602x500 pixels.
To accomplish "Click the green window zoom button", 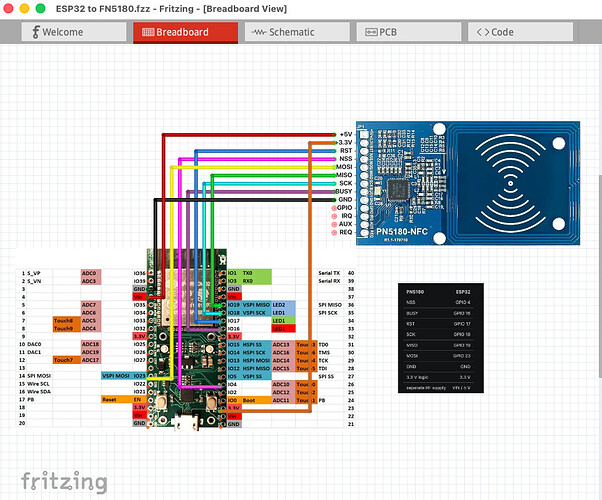I will [40, 8].
